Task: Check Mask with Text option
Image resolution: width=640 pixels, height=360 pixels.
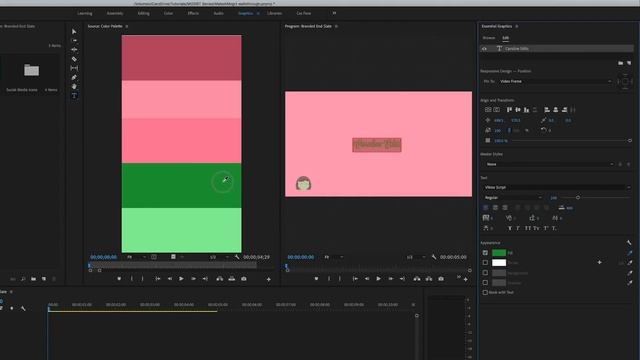Action: (x=485, y=292)
